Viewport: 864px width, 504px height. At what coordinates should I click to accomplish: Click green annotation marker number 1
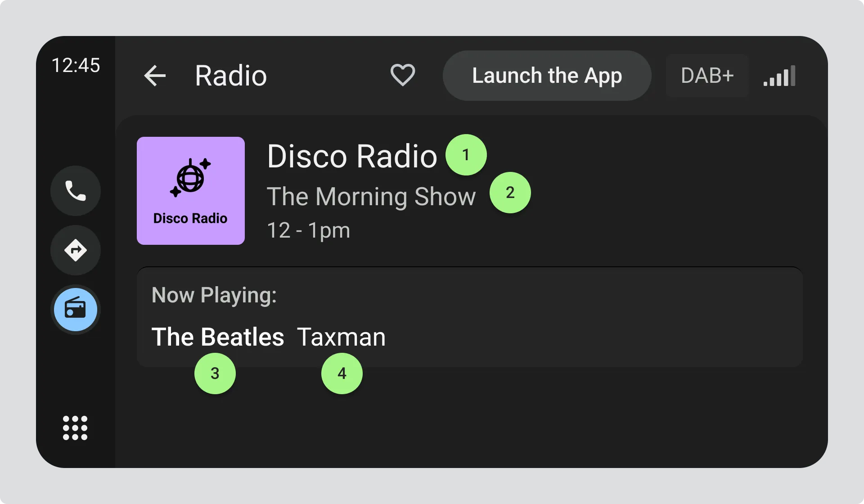point(466,155)
